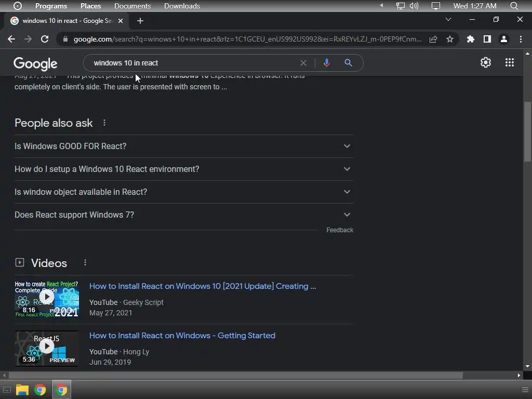Open the Chrome three-dot menu

(x=521, y=39)
